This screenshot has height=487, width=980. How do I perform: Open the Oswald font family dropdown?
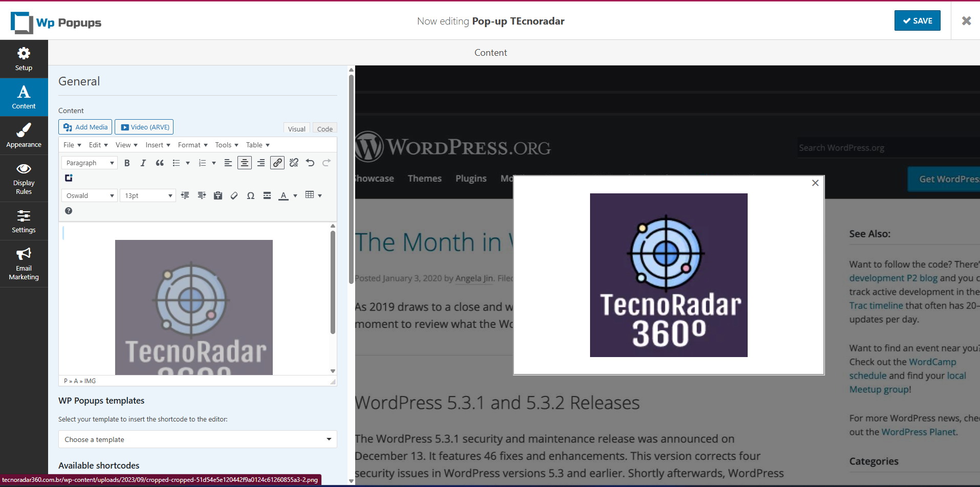pos(90,195)
